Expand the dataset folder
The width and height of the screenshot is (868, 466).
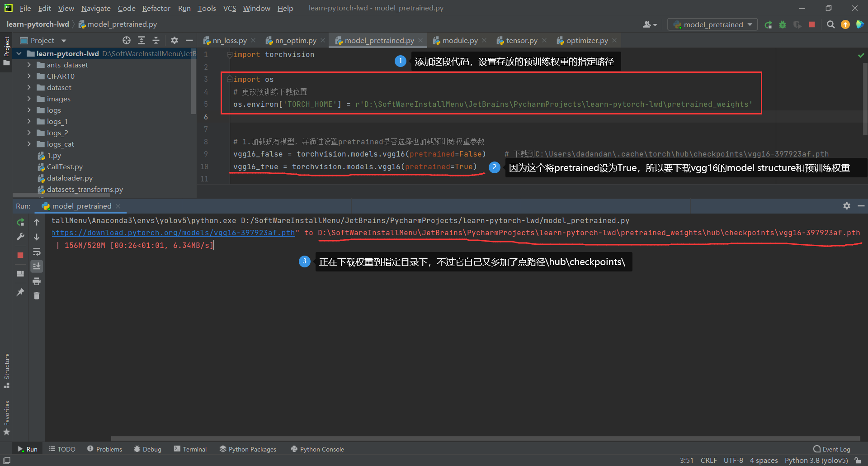pyautogui.click(x=29, y=87)
